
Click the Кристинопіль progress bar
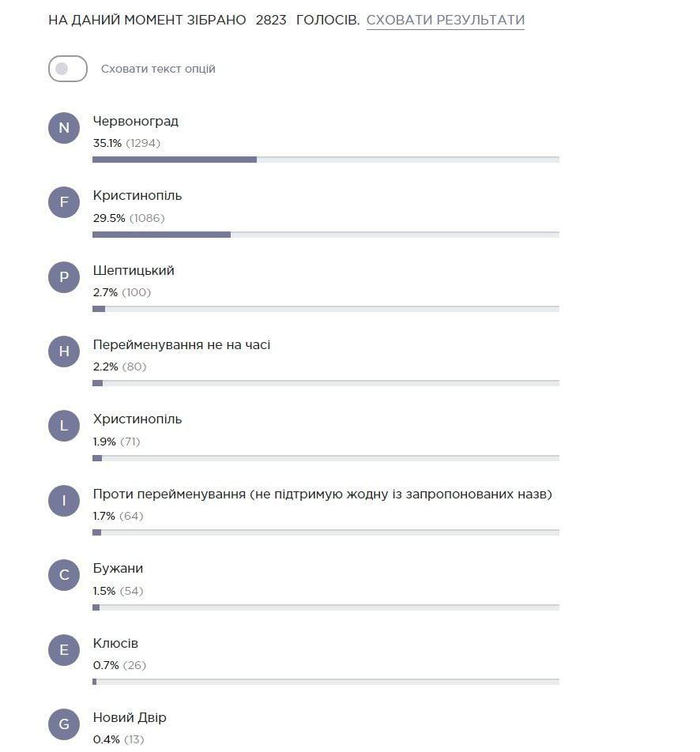[x=326, y=234]
